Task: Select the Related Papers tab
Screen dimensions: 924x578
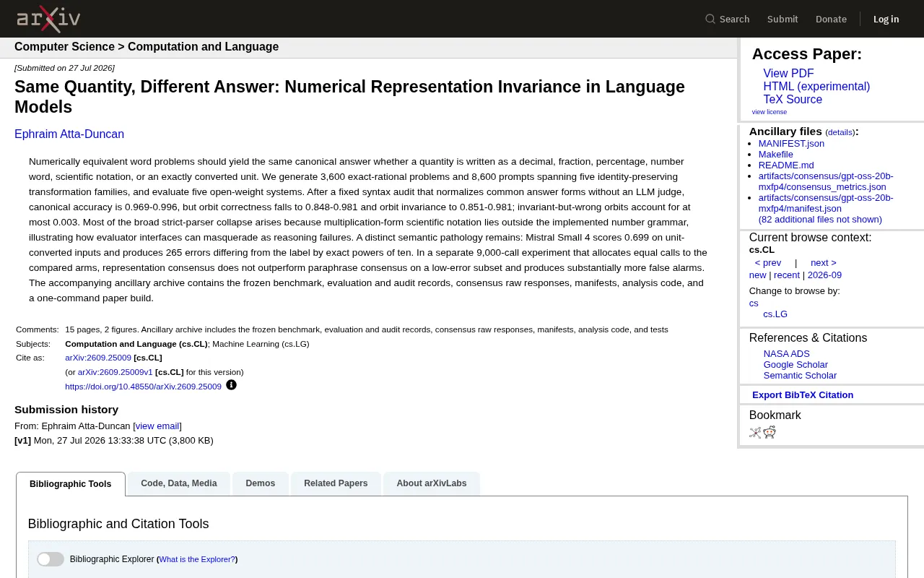Action: point(336,483)
